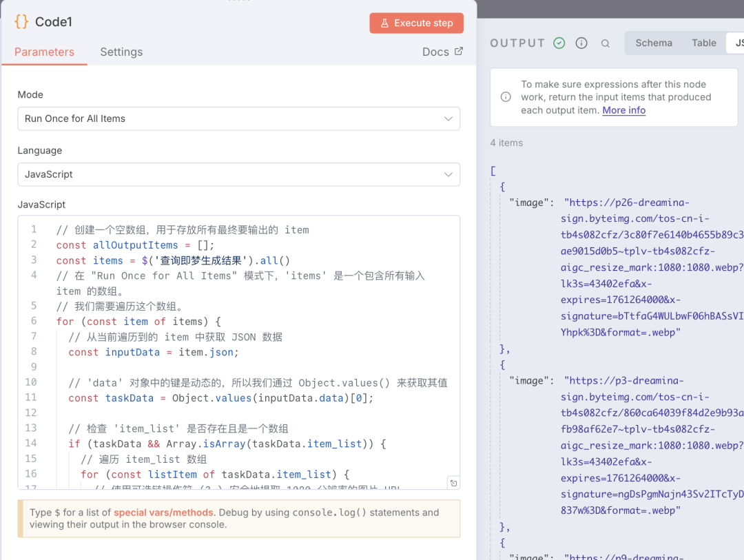The width and height of the screenshot is (744, 560).
Task: Click the green success checkmark beside OUTPUT
Action: [559, 43]
